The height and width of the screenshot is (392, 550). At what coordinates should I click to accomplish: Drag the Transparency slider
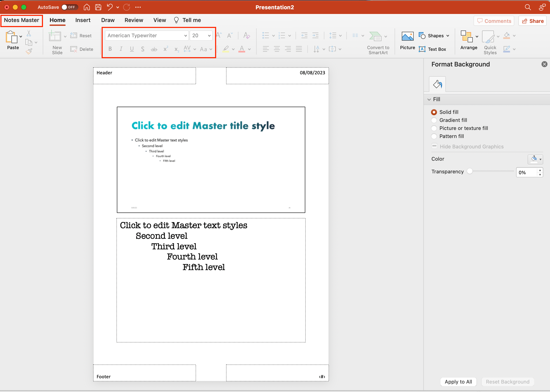470,171
